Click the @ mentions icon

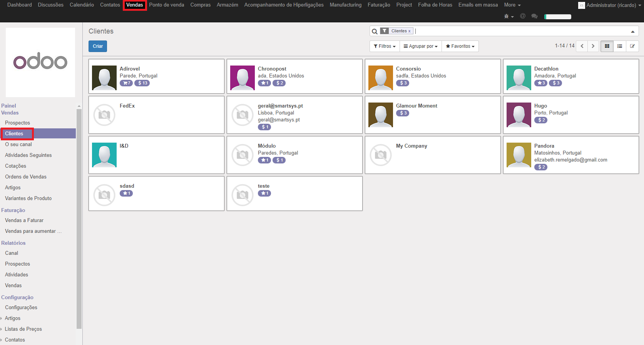(x=523, y=16)
